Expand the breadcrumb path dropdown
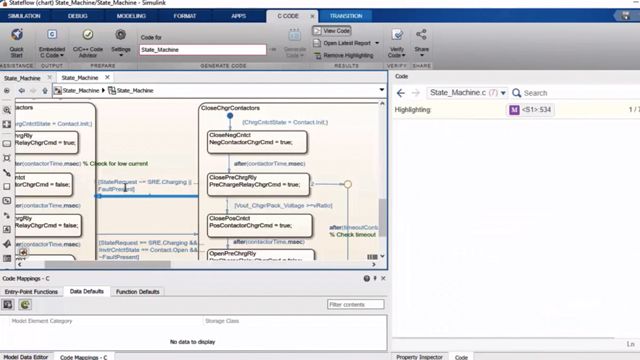 tap(382, 90)
